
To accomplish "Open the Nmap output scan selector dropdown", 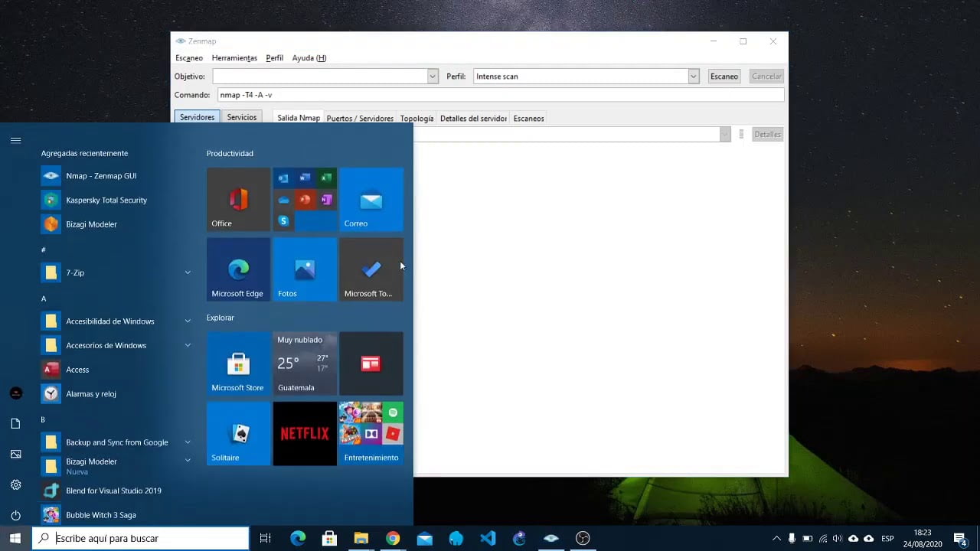I will [724, 135].
